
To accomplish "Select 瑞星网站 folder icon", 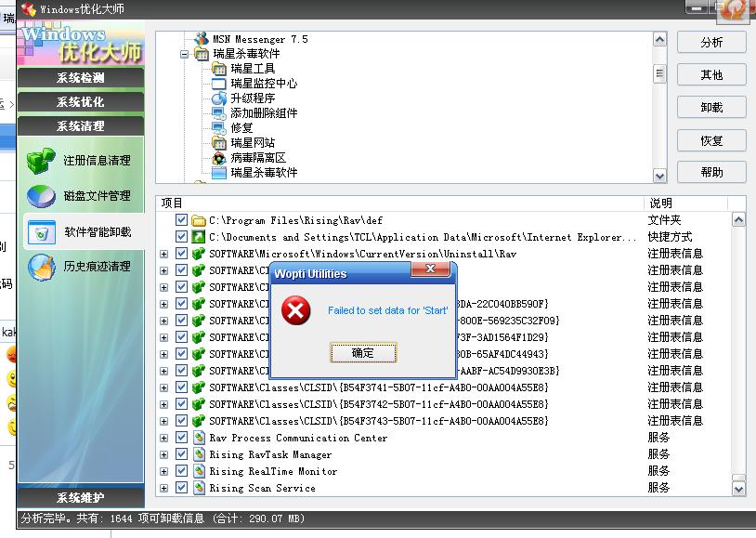I will coord(219,143).
